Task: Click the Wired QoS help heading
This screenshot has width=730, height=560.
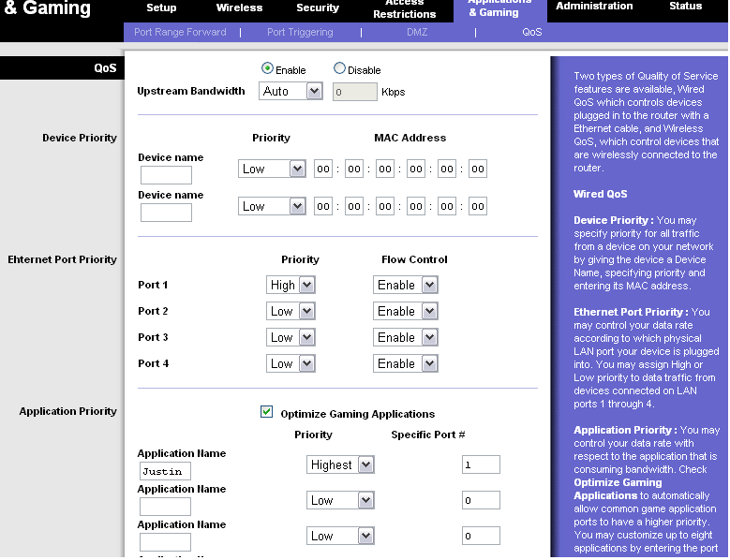Action: coord(600,194)
